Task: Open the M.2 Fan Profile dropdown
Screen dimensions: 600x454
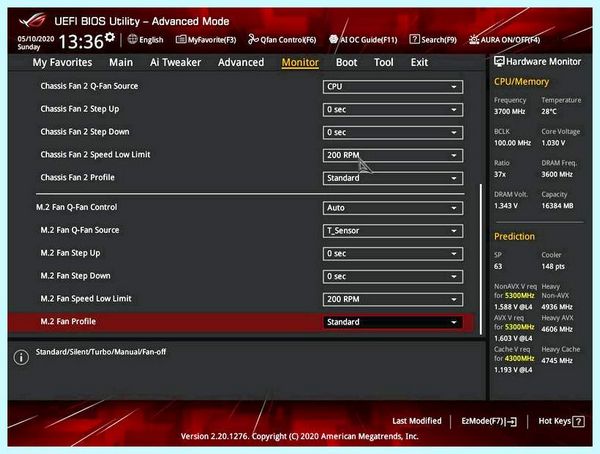Action: click(x=393, y=322)
